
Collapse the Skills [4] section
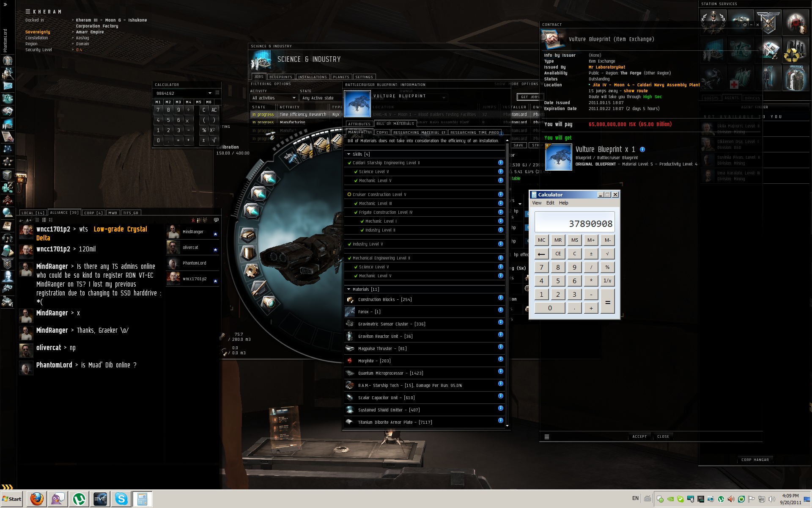(349, 155)
